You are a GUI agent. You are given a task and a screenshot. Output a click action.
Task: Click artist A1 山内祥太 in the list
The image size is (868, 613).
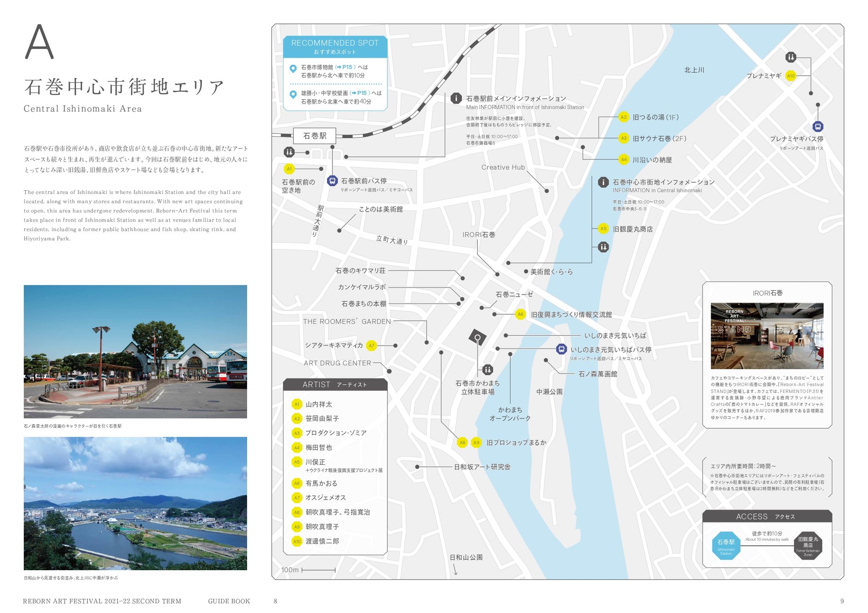[x=318, y=404]
